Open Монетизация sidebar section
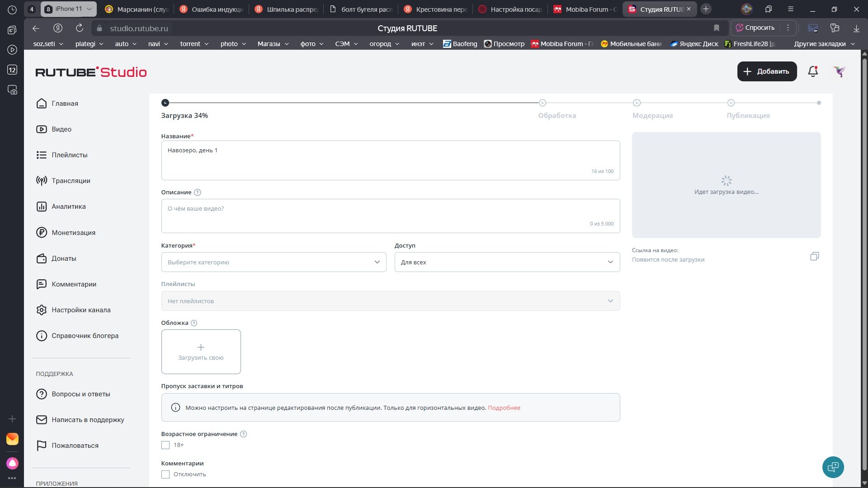Viewport: 868px width, 488px height. [x=73, y=233]
